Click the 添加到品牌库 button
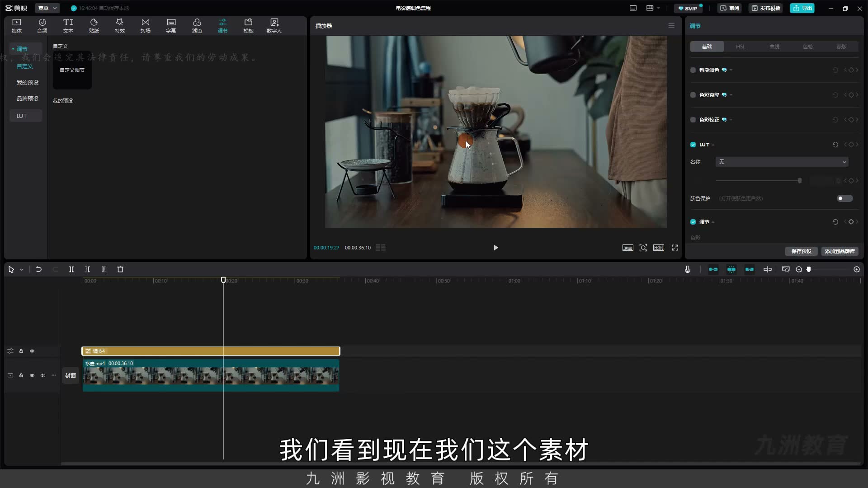 click(x=840, y=251)
